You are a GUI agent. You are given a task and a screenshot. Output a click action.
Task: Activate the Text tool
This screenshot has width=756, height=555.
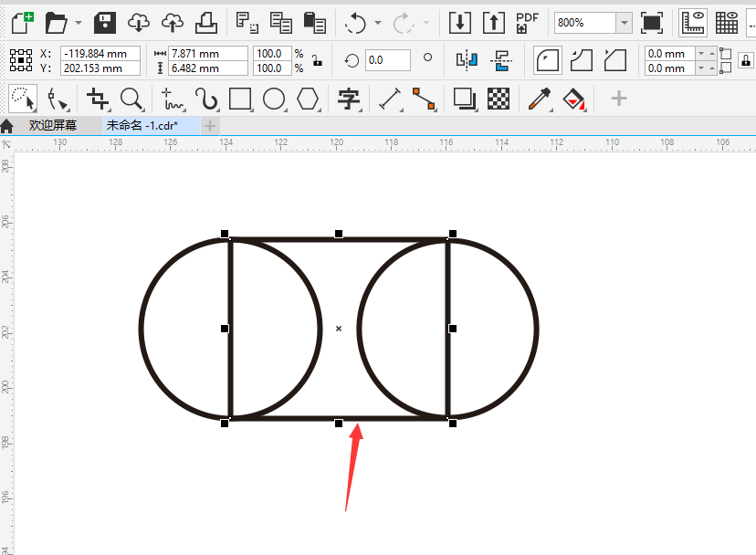tap(348, 99)
